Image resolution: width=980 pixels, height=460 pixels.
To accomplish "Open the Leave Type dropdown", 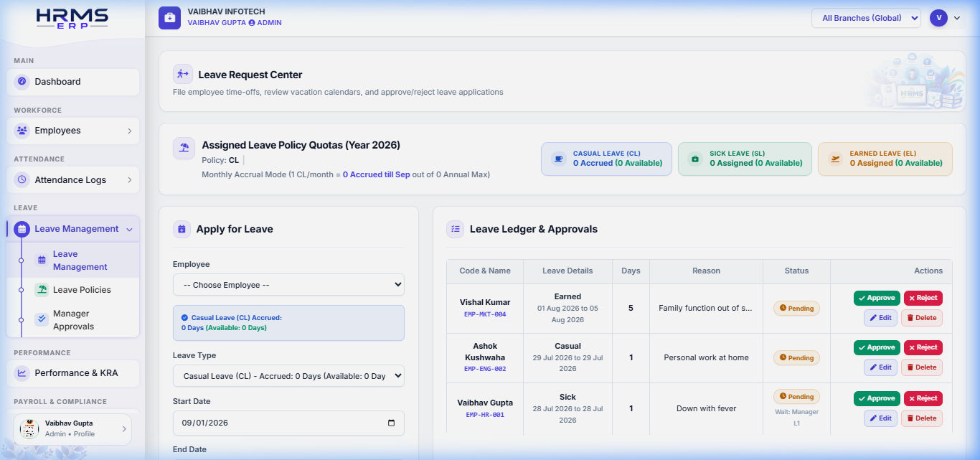I will [288, 376].
